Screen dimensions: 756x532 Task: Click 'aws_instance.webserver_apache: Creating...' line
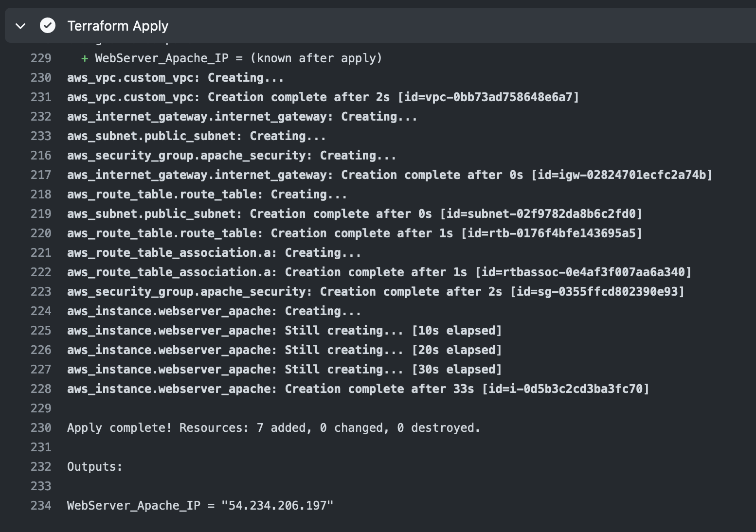pos(214,311)
